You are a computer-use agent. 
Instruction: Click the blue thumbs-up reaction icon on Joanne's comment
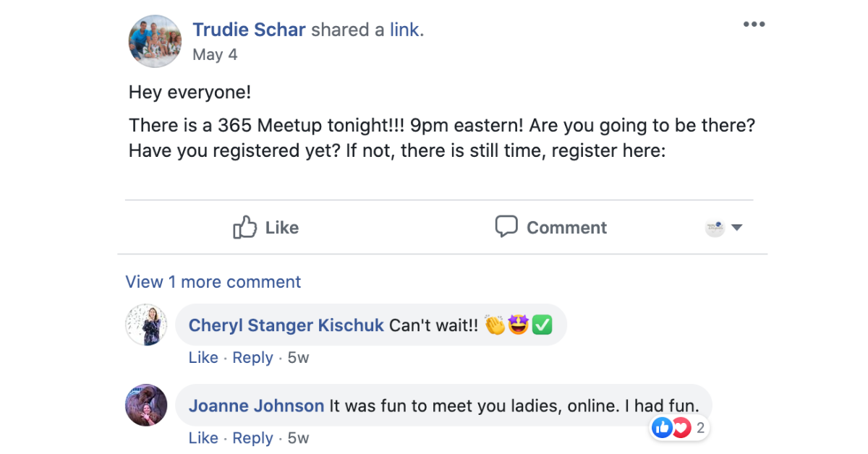pos(662,428)
